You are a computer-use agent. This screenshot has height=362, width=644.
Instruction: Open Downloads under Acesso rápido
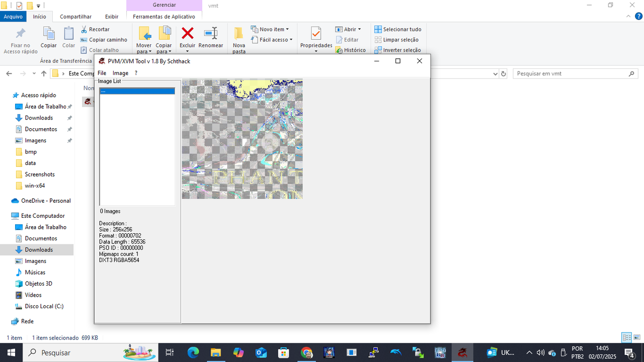(39, 118)
